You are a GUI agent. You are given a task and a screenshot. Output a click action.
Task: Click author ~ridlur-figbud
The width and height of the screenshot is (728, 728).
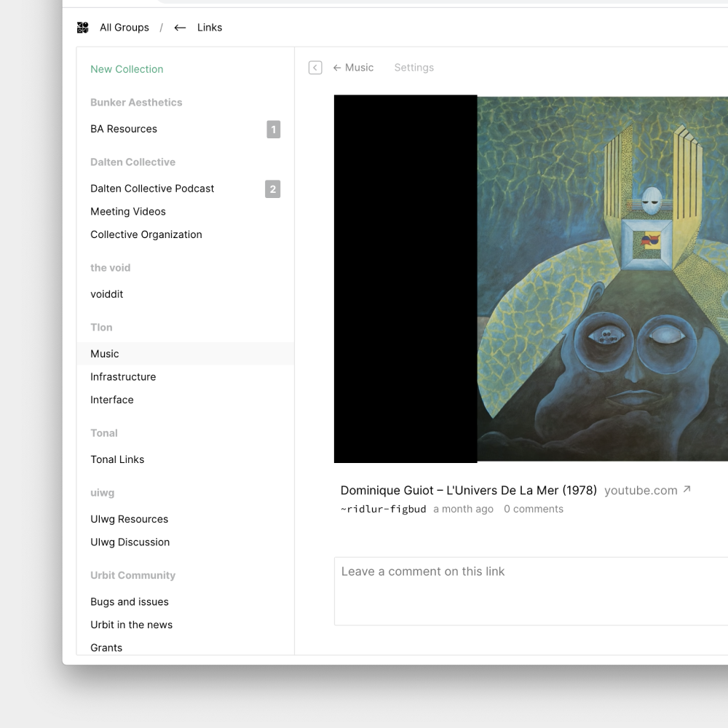point(384,510)
